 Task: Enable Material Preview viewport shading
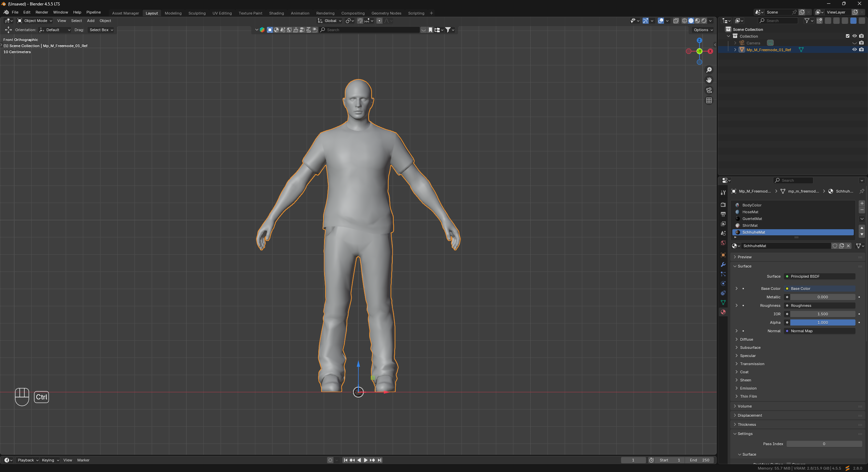pos(698,21)
